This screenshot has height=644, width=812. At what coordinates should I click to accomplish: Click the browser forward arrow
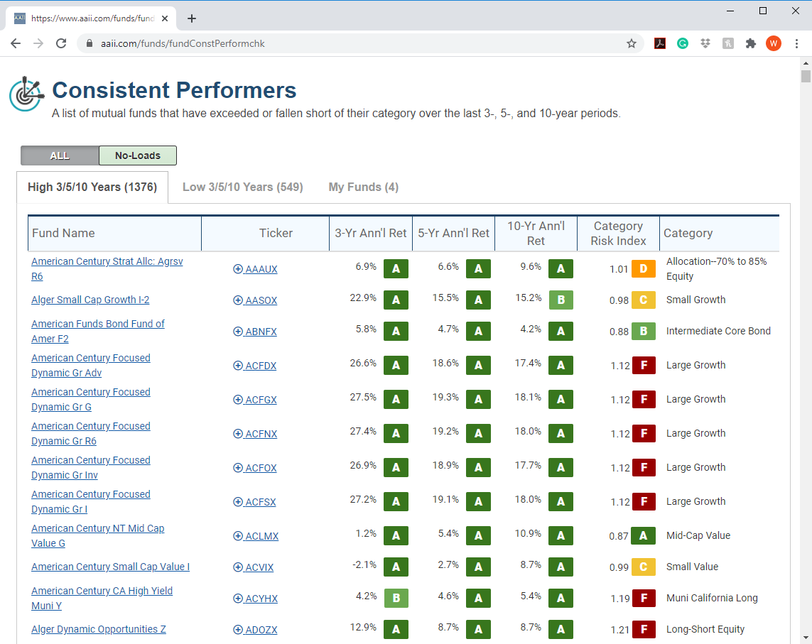click(38, 43)
